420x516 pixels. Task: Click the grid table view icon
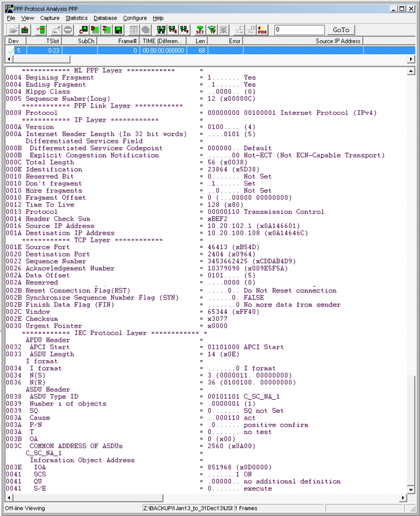[134, 30]
